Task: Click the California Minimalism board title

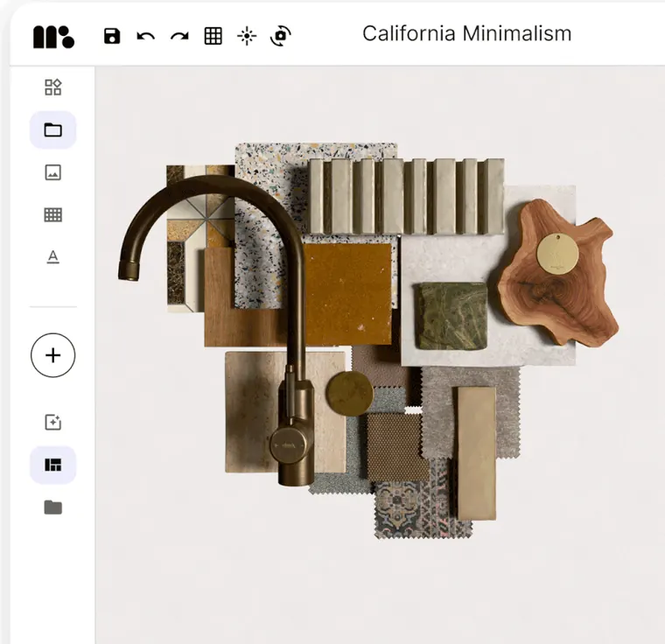Action: click(x=467, y=33)
